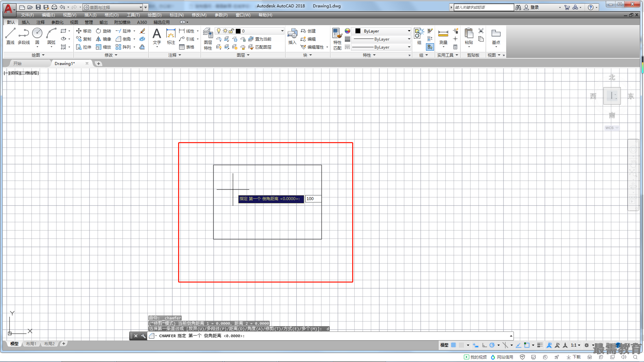Select the Circle (圆) tool
This screenshot has width=644, height=362.
click(37, 36)
